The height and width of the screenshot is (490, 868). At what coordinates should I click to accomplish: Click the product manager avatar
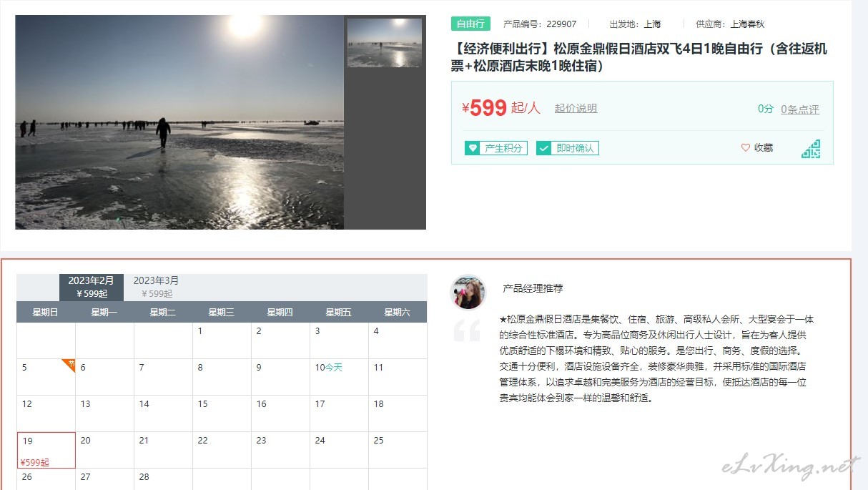468,293
